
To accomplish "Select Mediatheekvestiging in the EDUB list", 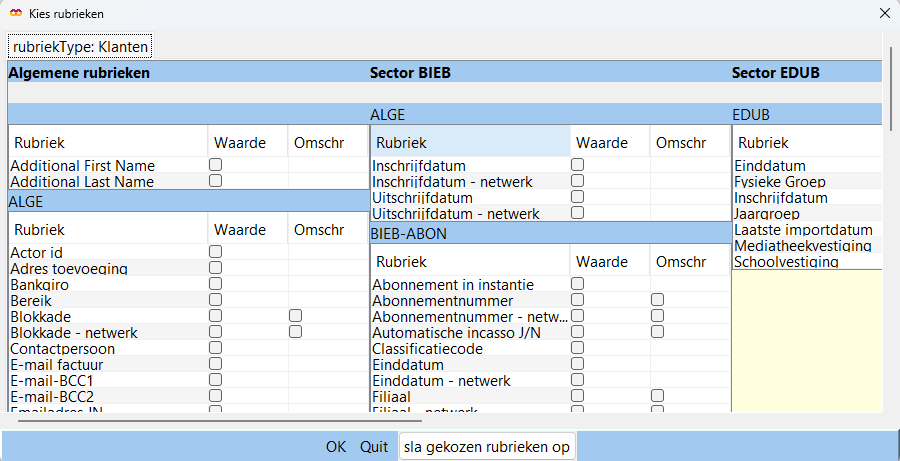I will click(802, 246).
